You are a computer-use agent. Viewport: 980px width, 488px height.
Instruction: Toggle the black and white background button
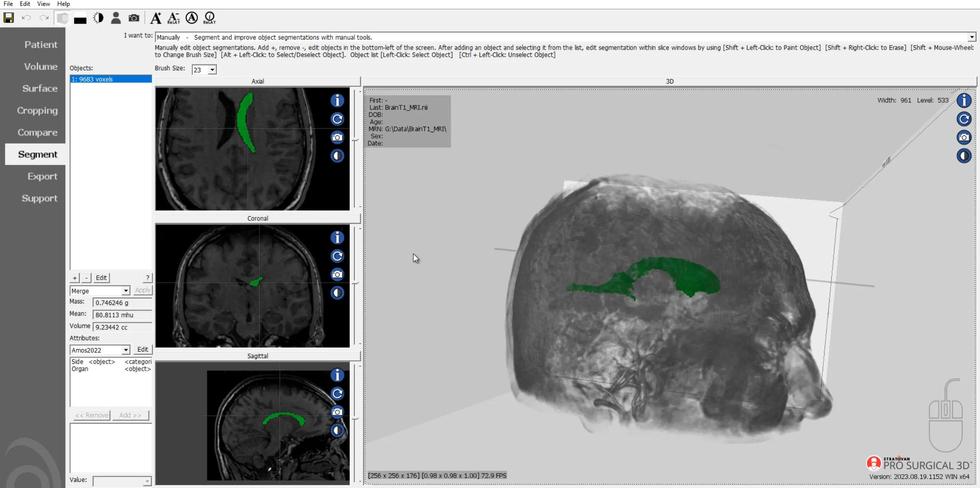(x=80, y=19)
